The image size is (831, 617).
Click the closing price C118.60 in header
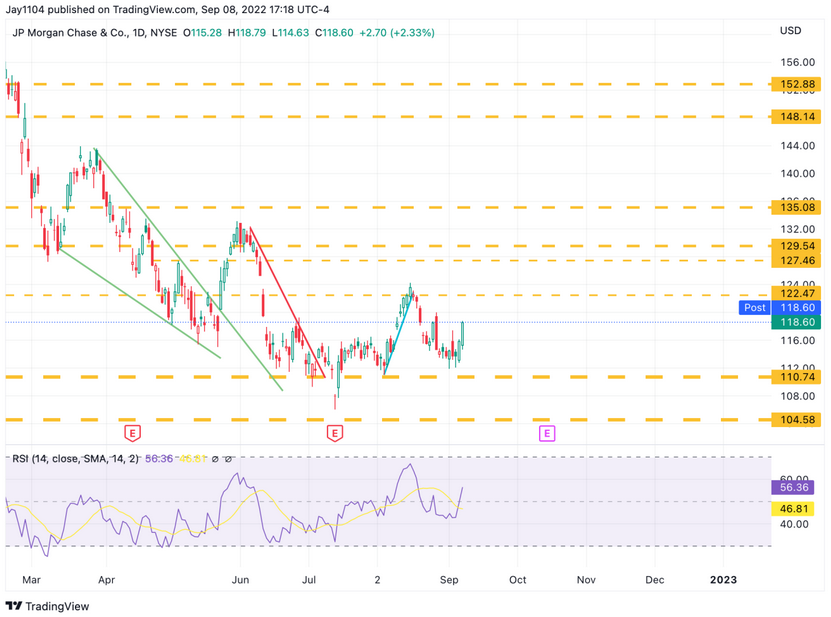334,33
